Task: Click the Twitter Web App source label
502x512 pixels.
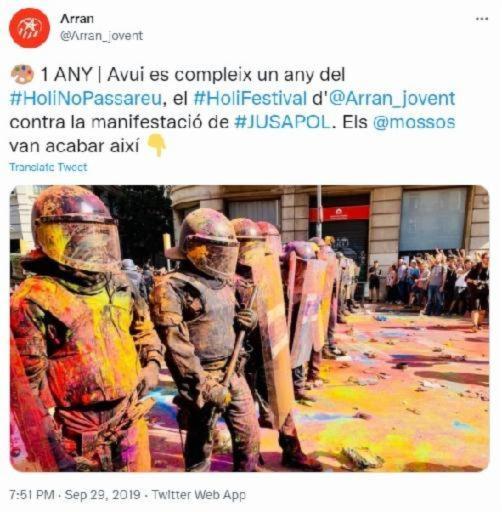Action: coord(199,494)
